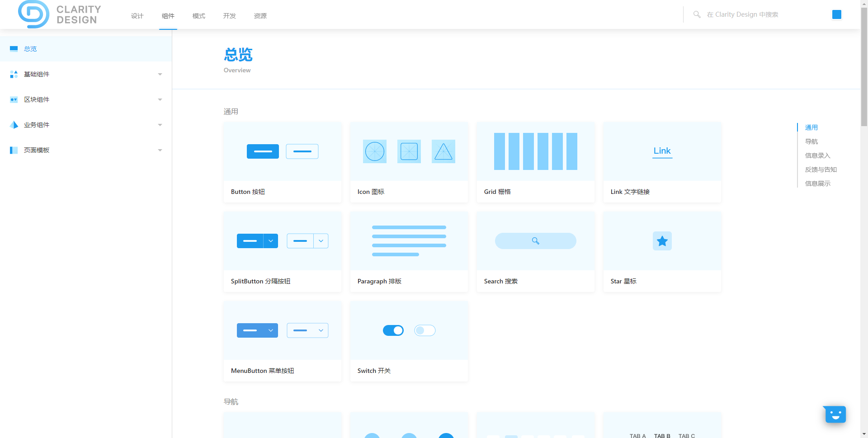Viewport: 868px width, 438px height.
Task: Click the Star 星标 card icon
Action: pyautogui.click(x=662, y=241)
